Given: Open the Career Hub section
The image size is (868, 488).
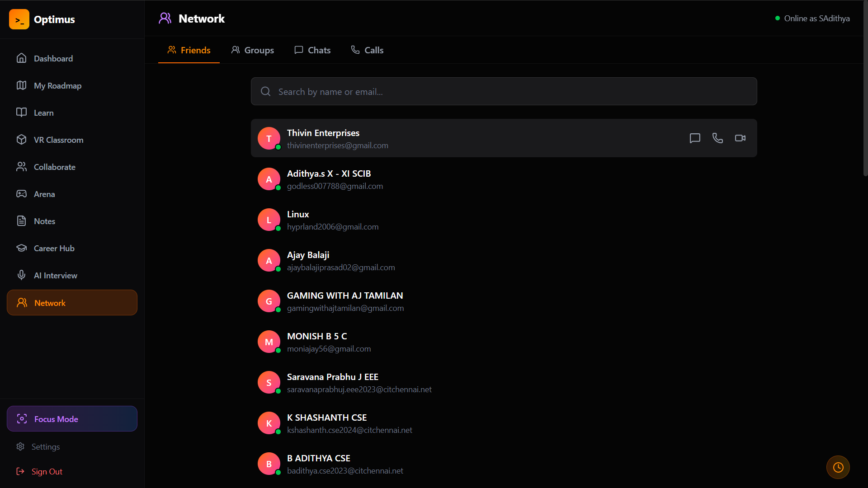Looking at the screenshot, I should [54, 249].
